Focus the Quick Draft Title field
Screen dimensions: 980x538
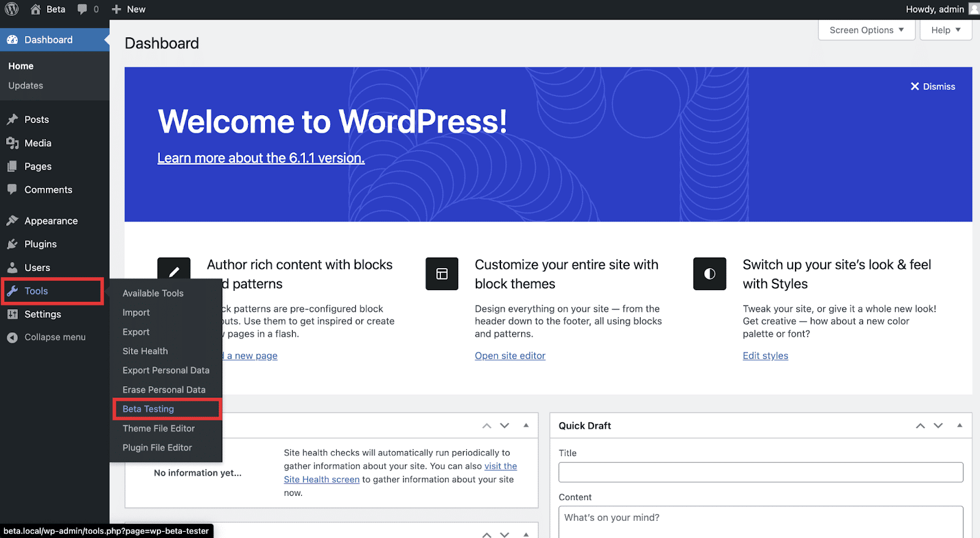click(760, 472)
